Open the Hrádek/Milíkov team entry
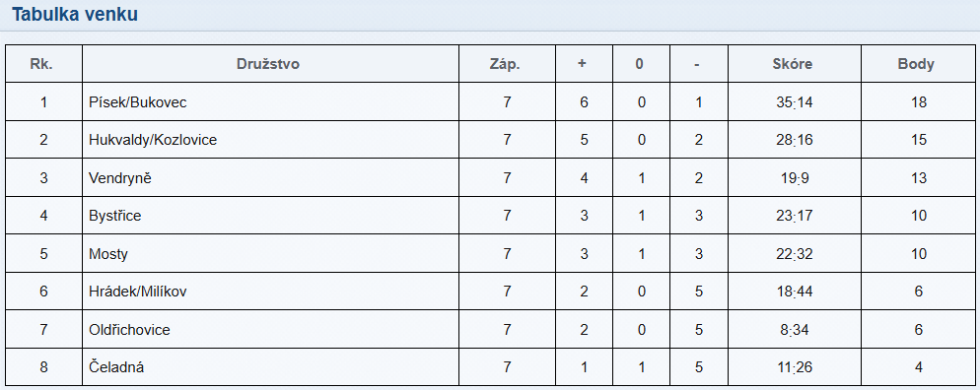The width and height of the screenshot is (980, 390). 137,292
